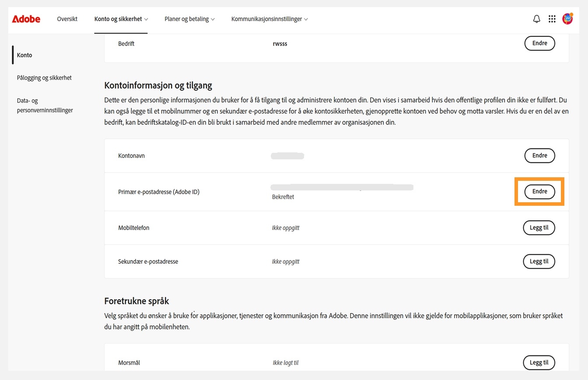
Task: Click Endre next to Bedrift
Action: click(539, 43)
